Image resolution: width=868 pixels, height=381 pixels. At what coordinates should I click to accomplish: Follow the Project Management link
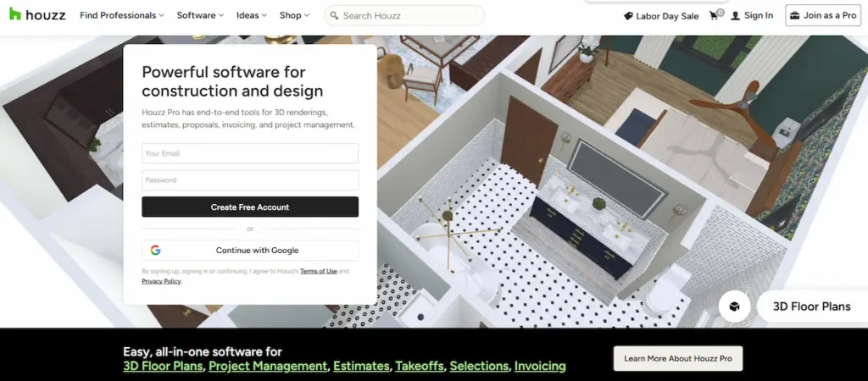268,367
